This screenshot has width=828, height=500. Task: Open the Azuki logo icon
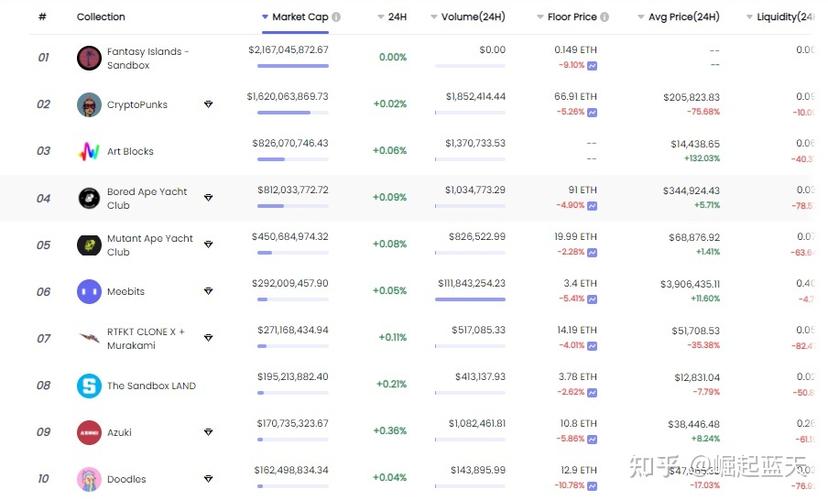coord(89,432)
